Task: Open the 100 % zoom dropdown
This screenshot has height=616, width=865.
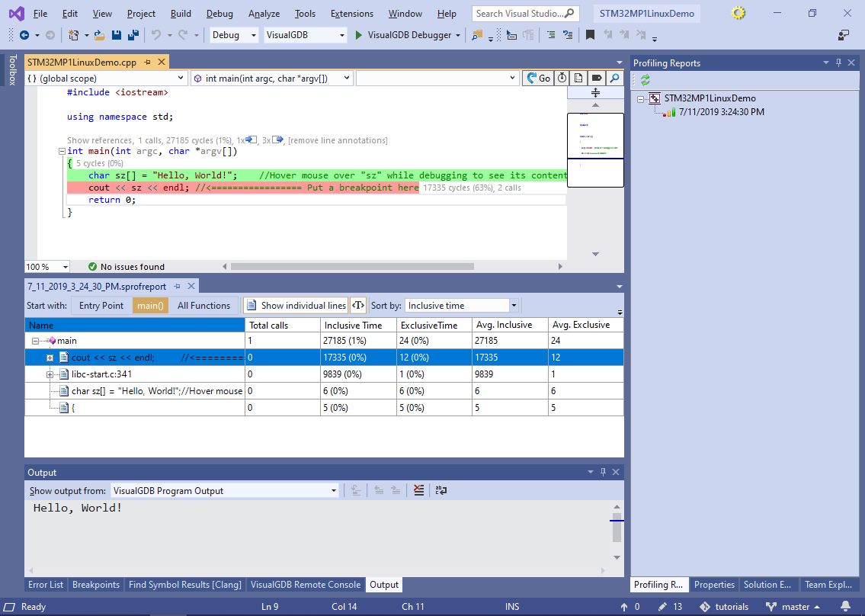Action: 65,267
